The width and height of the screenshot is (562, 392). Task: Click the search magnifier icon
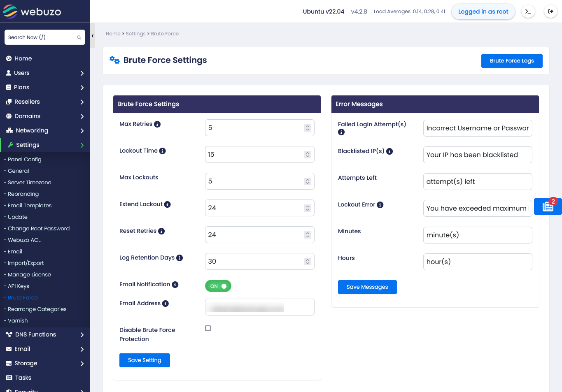79,37
